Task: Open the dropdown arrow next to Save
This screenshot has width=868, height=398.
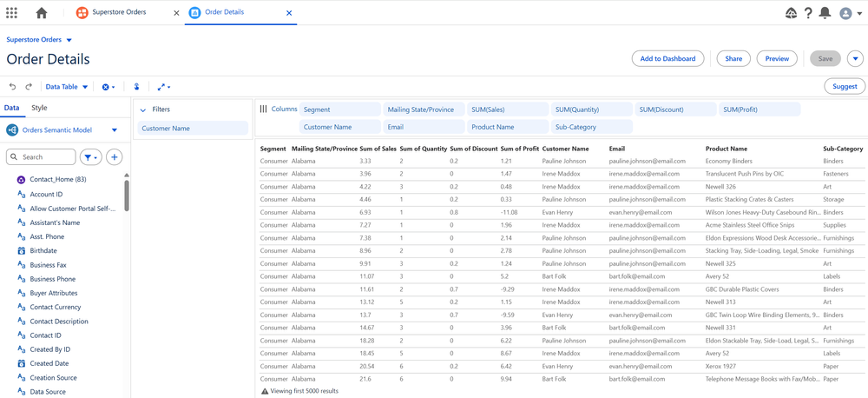Action: (855, 59)
